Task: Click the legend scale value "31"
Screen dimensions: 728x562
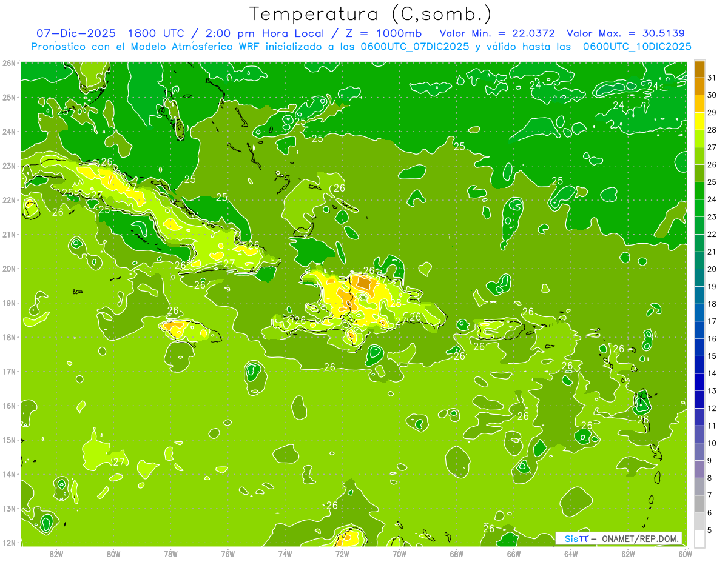Action: click(712, 77)
